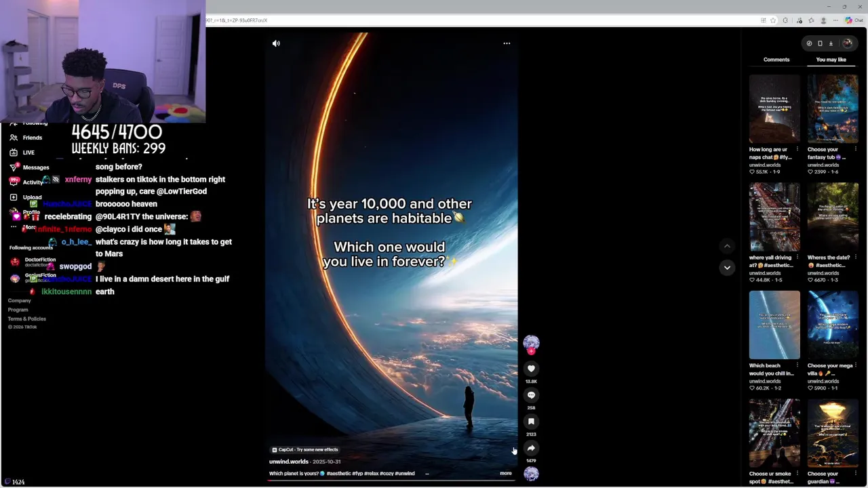Bookmark the video using the save icon

click(x=531, y=422)
